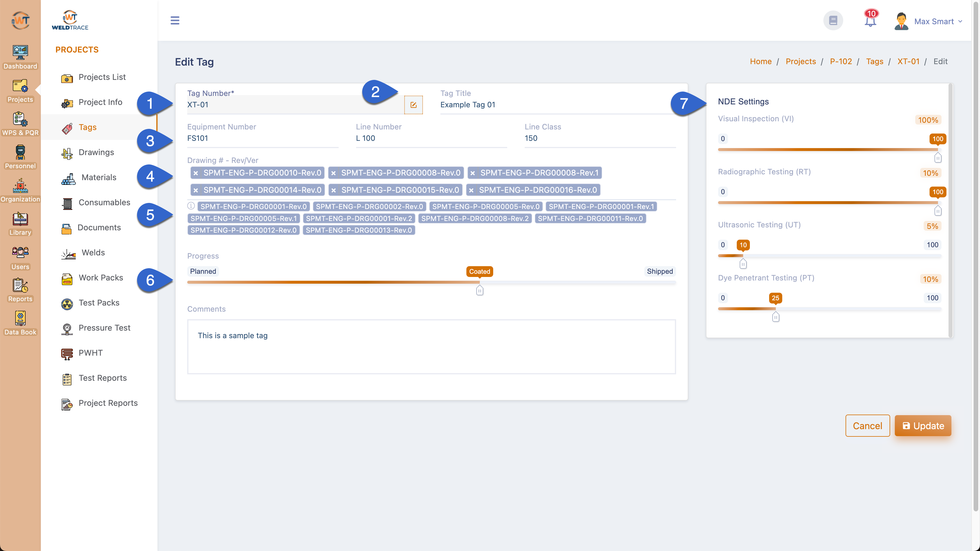The width and height of the screenshot is (980, 551).
Task: Go to Tags breadcrumb link
Action: [x=875, y=62]
